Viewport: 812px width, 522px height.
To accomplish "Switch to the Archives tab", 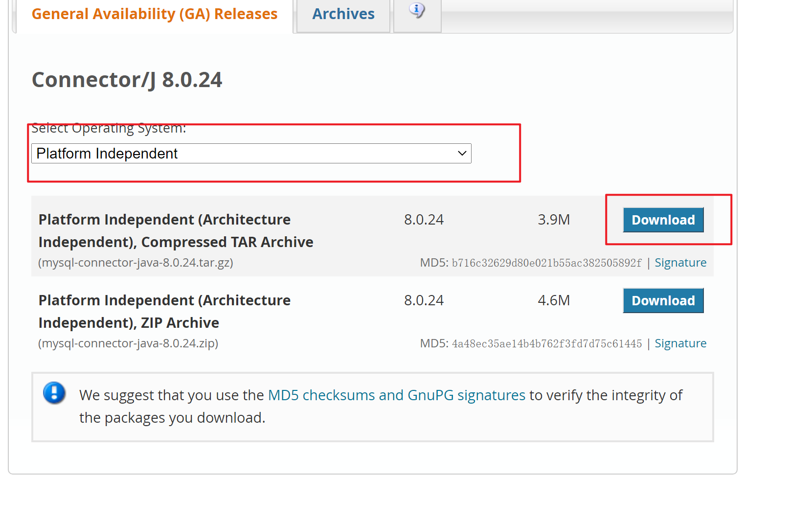I will [x=343, y=14].
